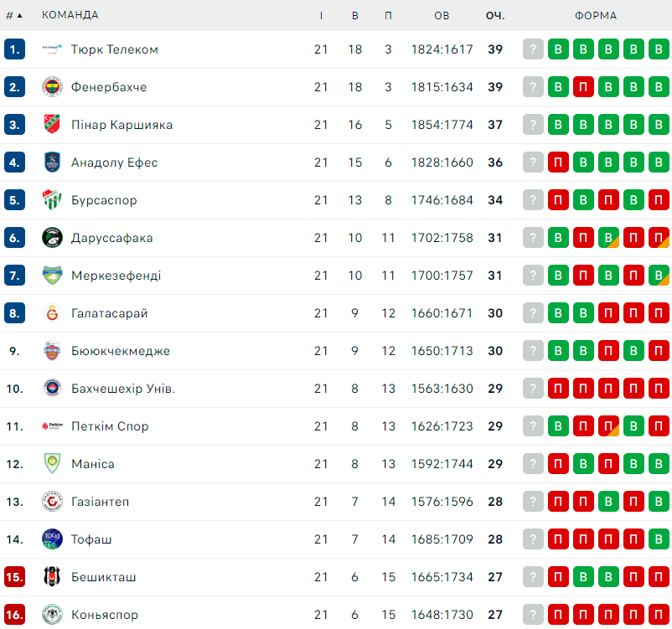Screen dimensions: 672x629
Task: Click the grey ? upcoming match for Маніса
Action: click(533, 464)
